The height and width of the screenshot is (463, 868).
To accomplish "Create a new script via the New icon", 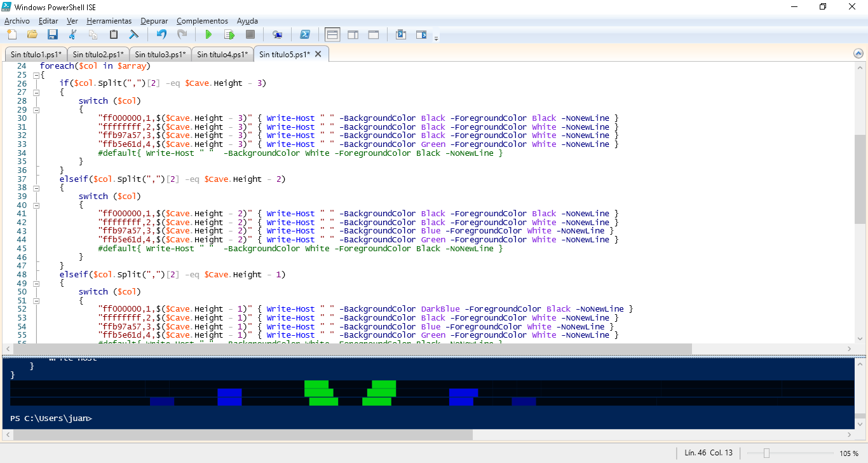I will click(11, 34).
